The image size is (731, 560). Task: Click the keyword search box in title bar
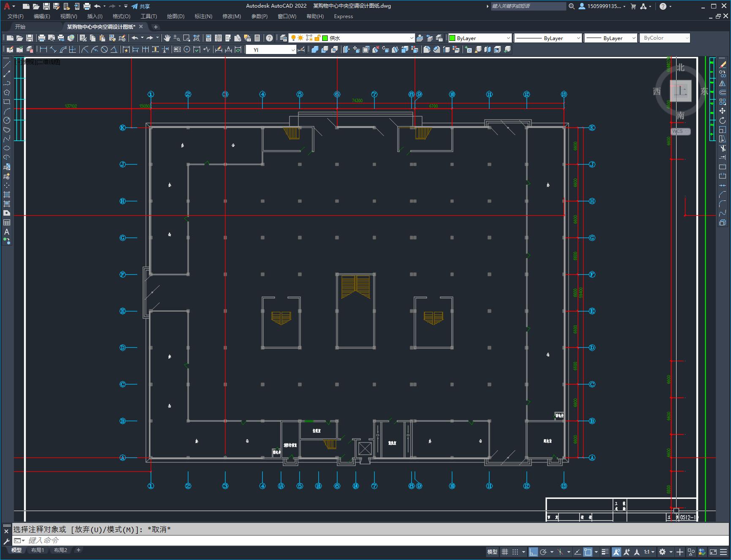pos(528,6)
